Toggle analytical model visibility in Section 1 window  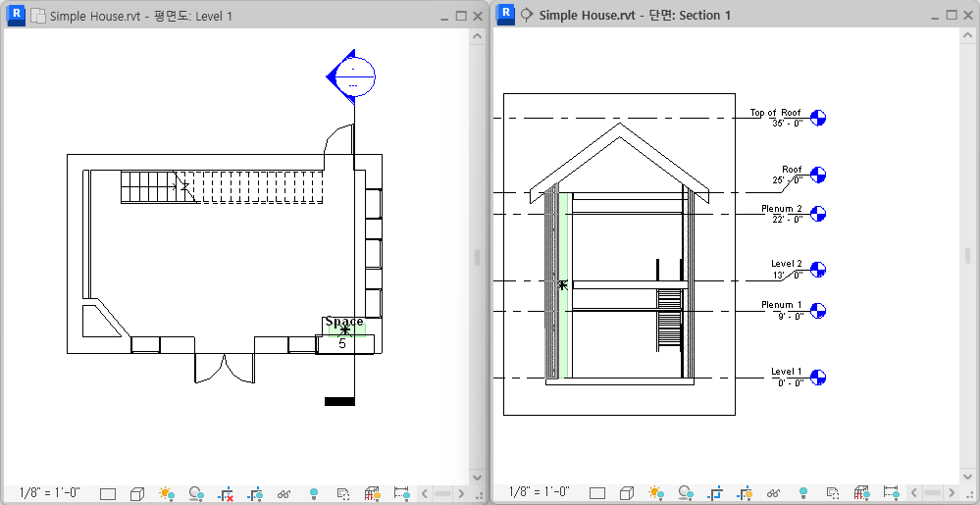[x=862, y=494]
